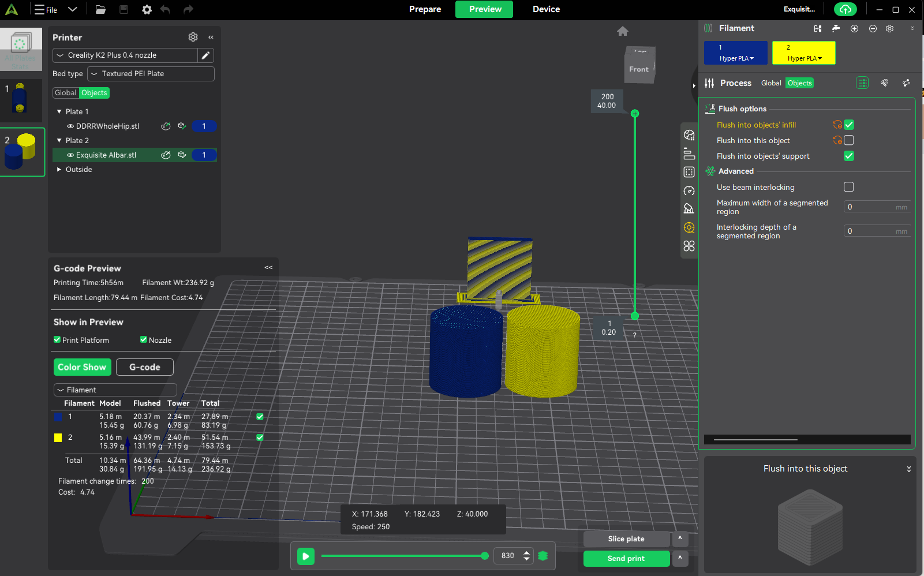The width and height of the screenshot is (924, 576).
Task: Open filament 1 Hyper PLA dropdown
Action: point(736,58)
